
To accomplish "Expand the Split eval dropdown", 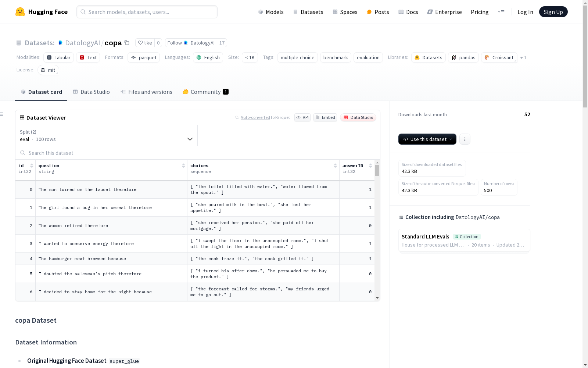I will click(106, 135).
